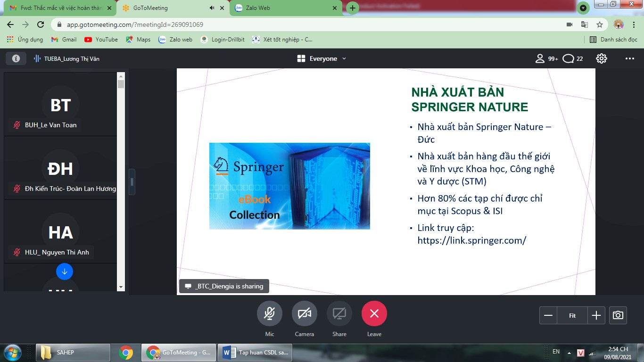Image resolution: width=644 pixels, height=362 pixels.
Task: Open Maps bookmark
Action: (138, 40)
